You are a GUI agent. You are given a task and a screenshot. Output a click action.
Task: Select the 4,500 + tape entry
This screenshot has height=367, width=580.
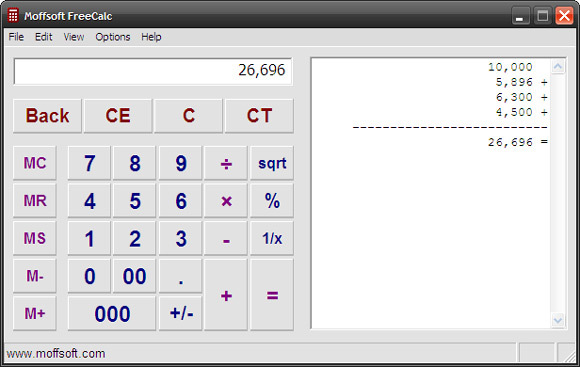pos(522,112)
